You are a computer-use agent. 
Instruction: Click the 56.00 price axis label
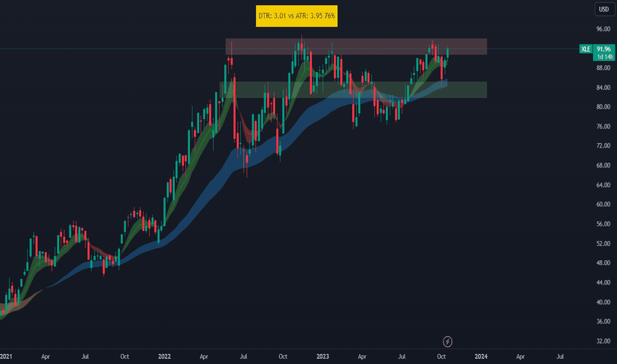[x=603, y=224]
